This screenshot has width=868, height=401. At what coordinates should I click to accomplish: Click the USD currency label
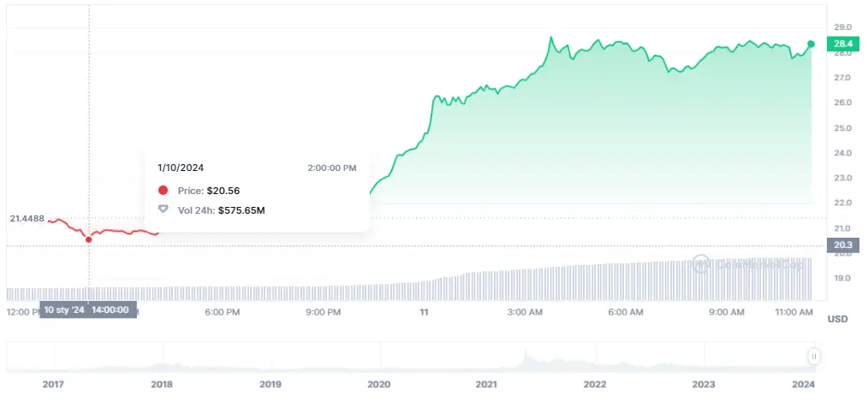pyautogui.click(x=837, y=319)
